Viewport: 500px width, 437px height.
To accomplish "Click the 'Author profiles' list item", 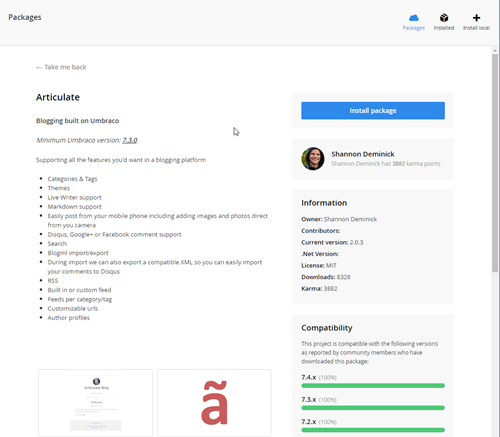I will click(x=69, y=318).
